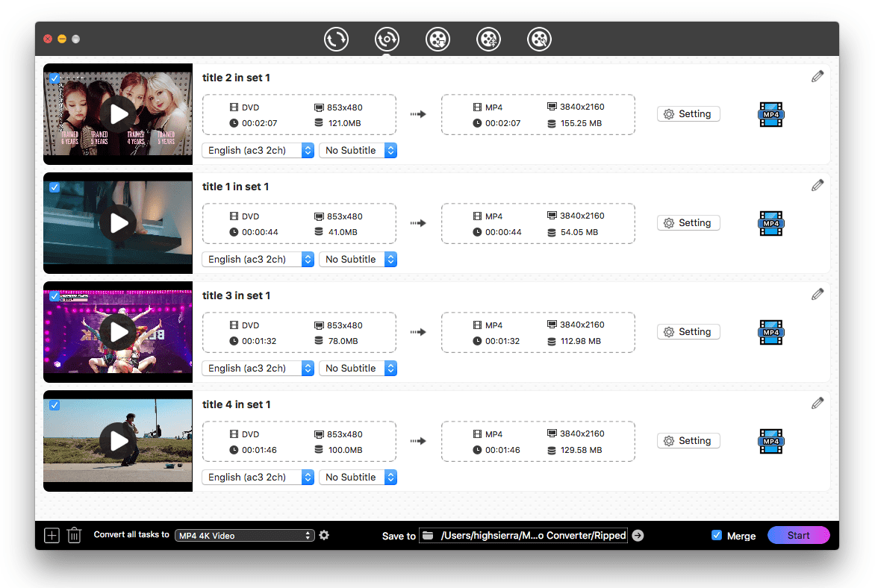Click the trash can delete icon

click(x=74, y=535)
